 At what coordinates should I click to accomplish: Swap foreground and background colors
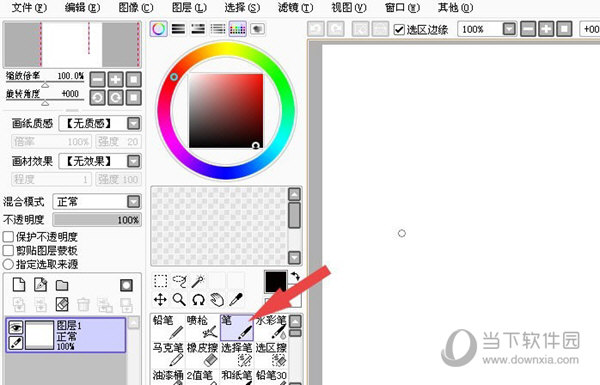pos(295,276)
